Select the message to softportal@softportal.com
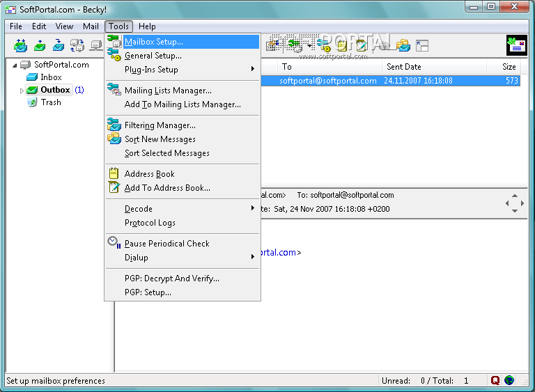Screen dimensions: 535x392 (x=391, y=81)
